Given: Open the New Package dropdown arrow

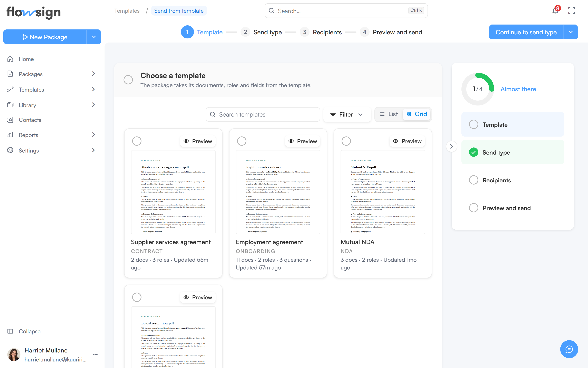Looking at the screenshot, I should click(x=94, y=37).
